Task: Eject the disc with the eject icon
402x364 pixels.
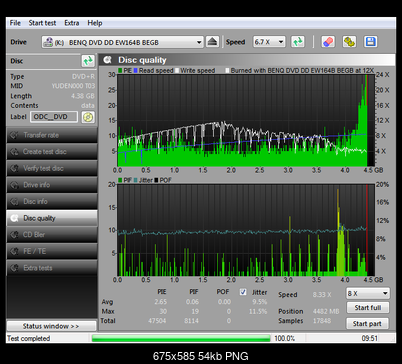Action: click(212, 42)
